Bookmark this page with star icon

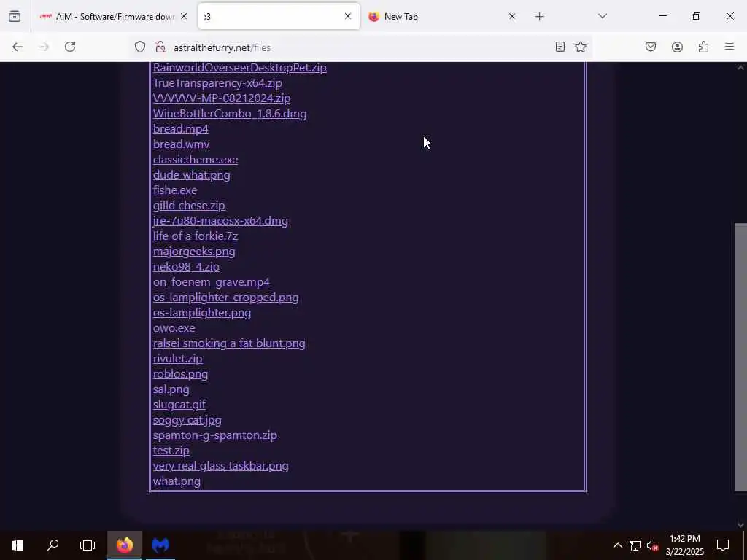coord(580,47)
